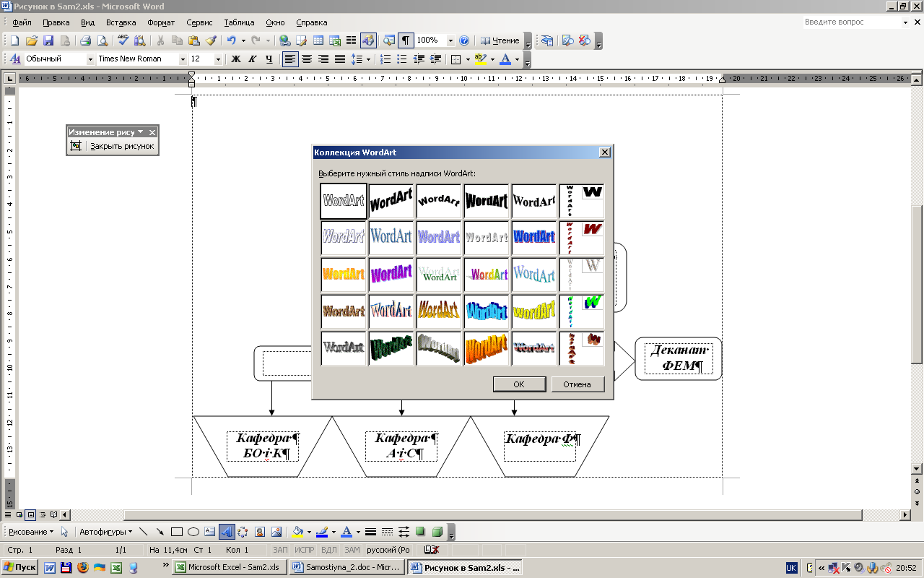Click the Columns icon in the Standard toolbar

click(352, 40)
